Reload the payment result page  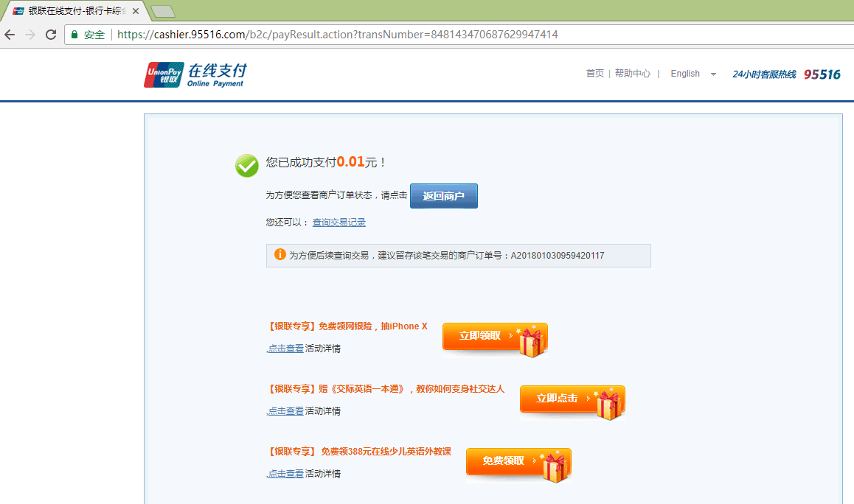click(x=51, y=35)
